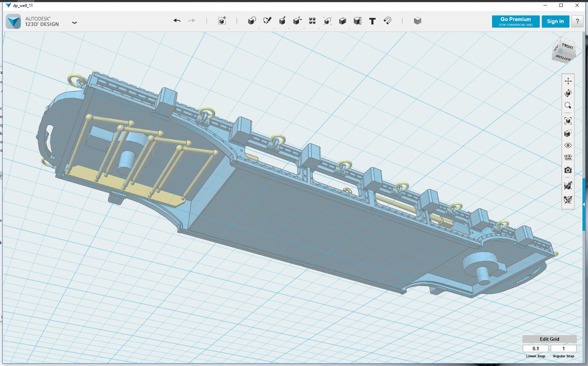Toggle sketch visibility in the navigation bar
588x366 pixels.
568,200
